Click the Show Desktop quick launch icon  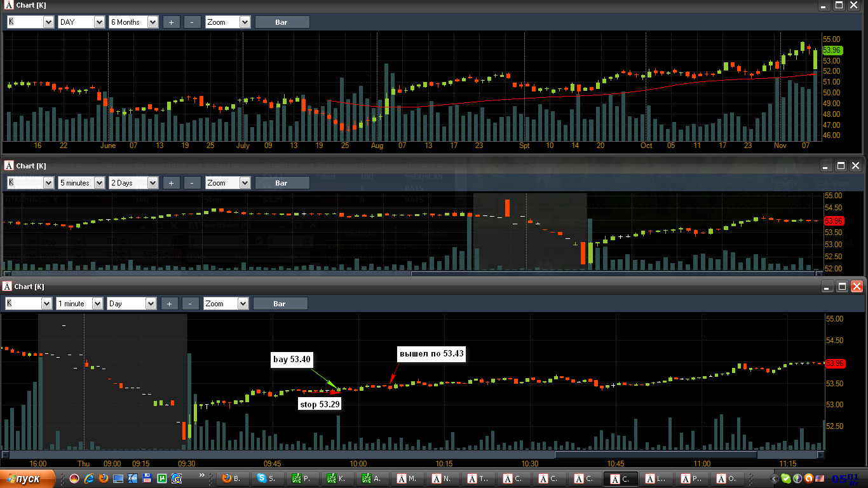pyautogui.click(x=118, y=478)
